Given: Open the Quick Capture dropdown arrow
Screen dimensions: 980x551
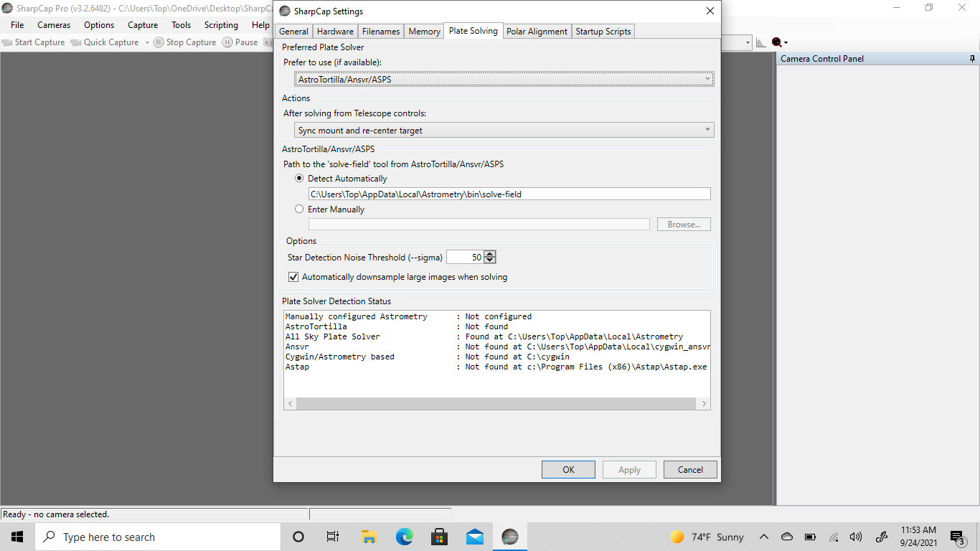Looking at the screenshot, I should (x=147, y=42).
